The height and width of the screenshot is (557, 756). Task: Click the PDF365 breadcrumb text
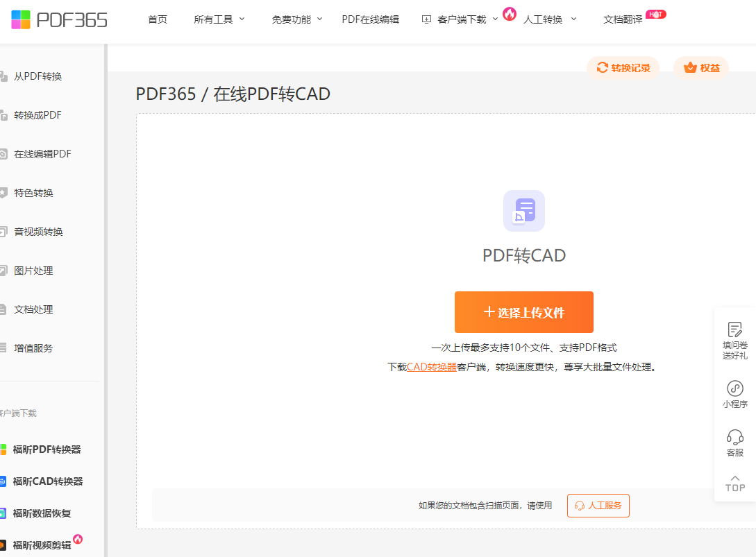coord(166,94)
